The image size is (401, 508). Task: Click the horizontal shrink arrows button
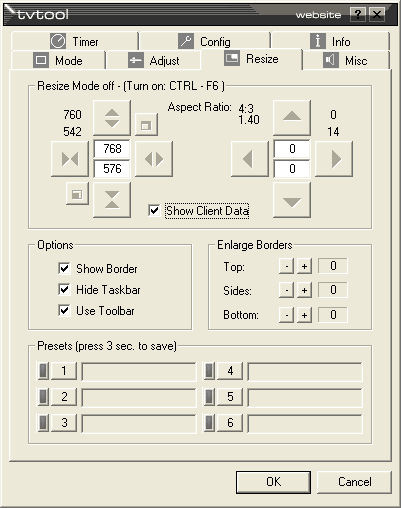click(x=70, y=159)
